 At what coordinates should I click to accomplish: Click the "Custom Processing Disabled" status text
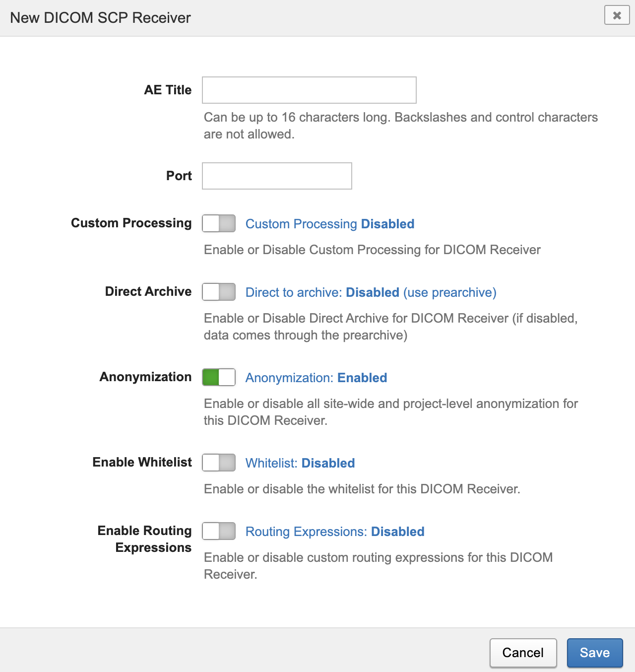click(330, 224)
